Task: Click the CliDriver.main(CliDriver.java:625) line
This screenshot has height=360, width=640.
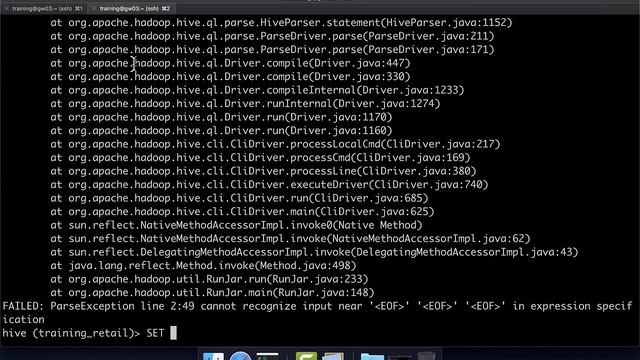Action: coord(242,211)
